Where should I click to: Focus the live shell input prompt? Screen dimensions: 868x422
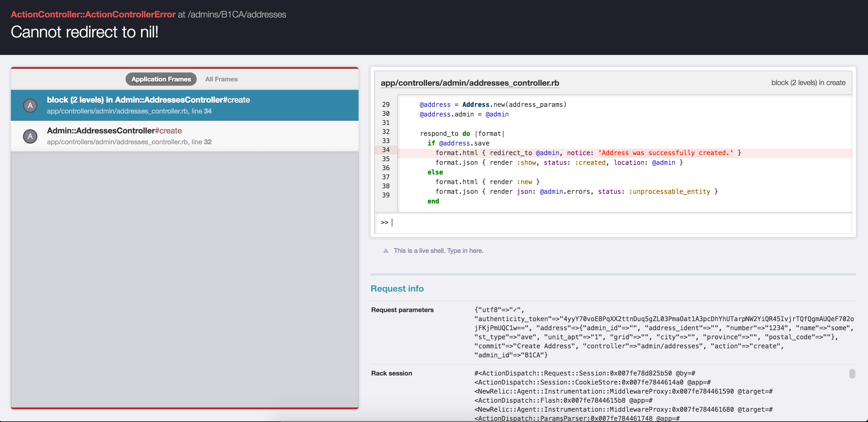tap(607, 222)
